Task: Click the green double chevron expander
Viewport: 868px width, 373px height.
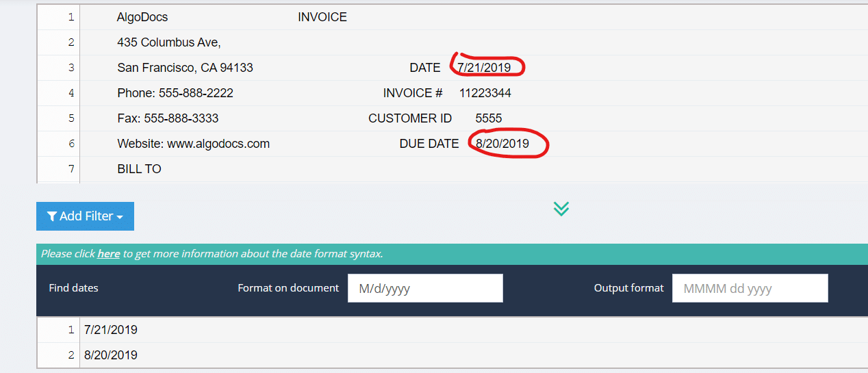Action: click(561, 209)
